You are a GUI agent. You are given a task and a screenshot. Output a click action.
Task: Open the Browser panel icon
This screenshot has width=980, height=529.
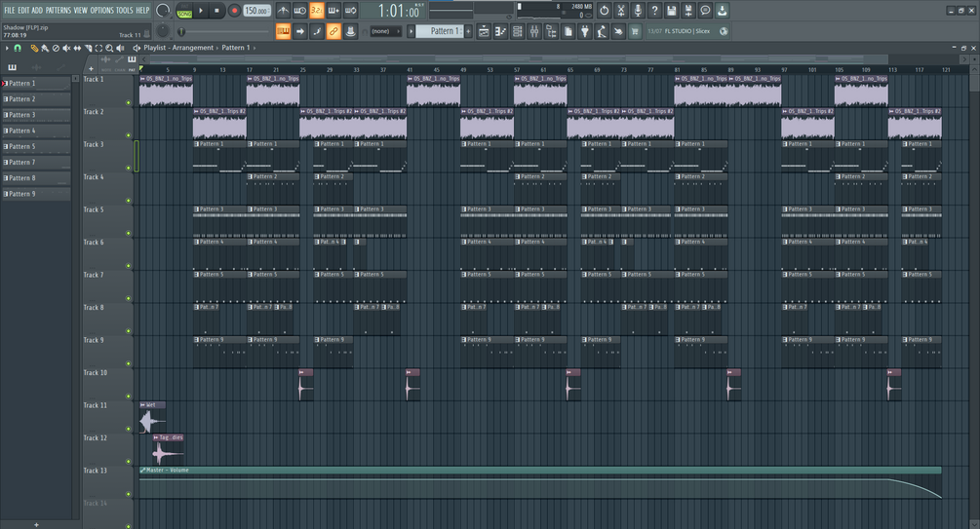pyautogui.click(x=551, y=31)
